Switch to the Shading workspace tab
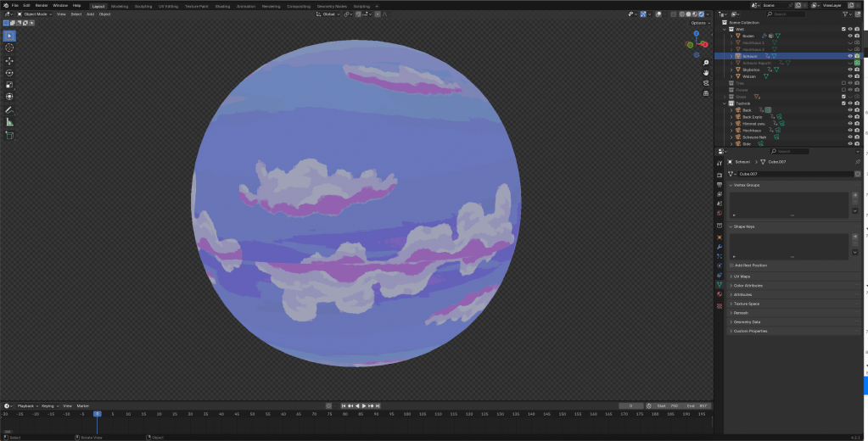Viewport: 868px width, 441px height. tap(222, 5)
